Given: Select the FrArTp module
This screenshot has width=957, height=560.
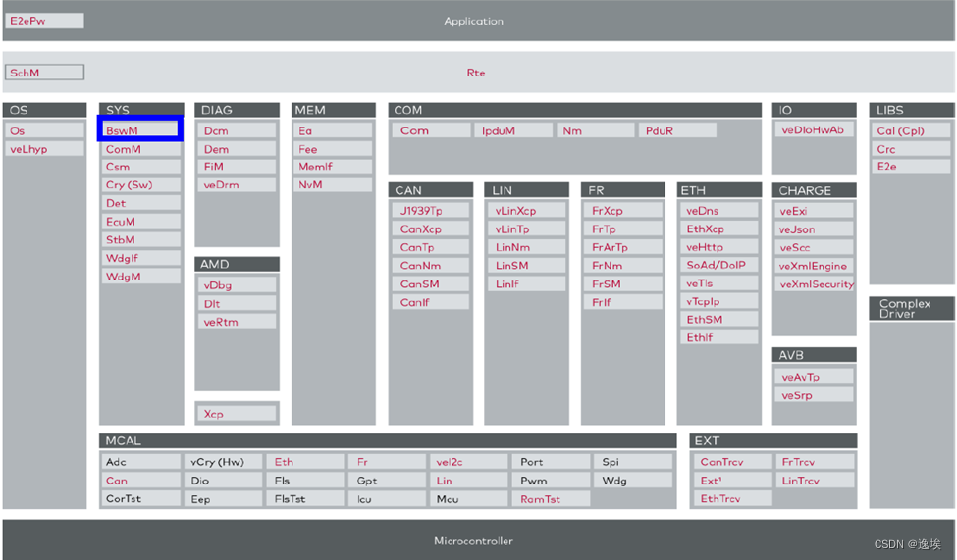Looking at the screenshot, I should (623, 247).
